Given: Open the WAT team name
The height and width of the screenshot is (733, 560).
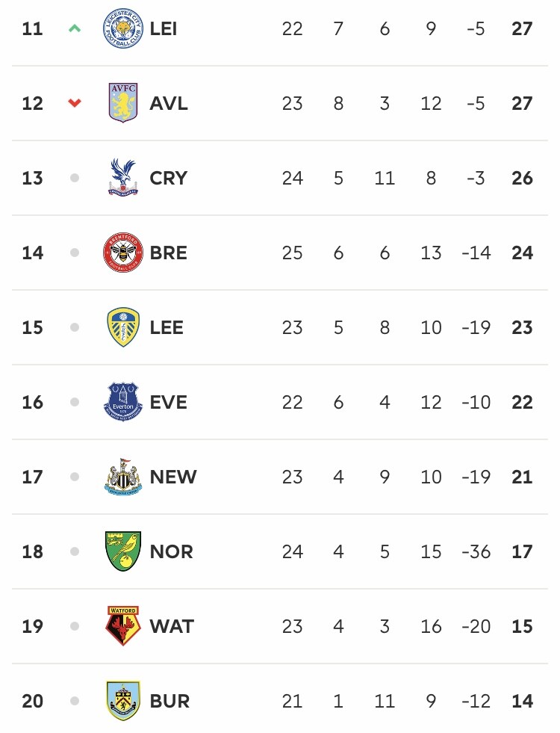Looking at the screenshot, I should click(172, 626).
